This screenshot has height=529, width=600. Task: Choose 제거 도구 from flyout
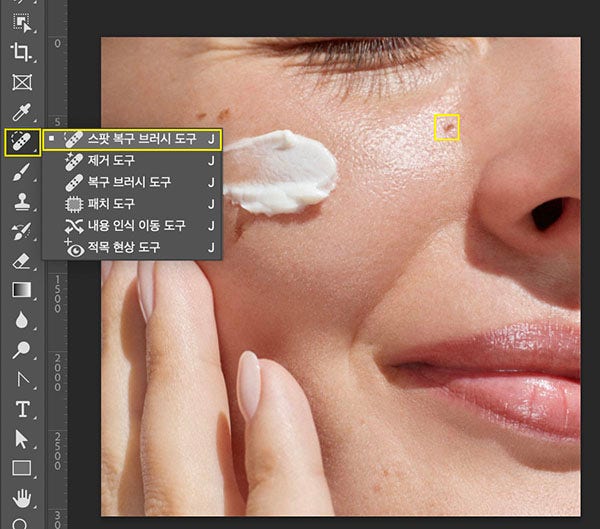point(132,160)
